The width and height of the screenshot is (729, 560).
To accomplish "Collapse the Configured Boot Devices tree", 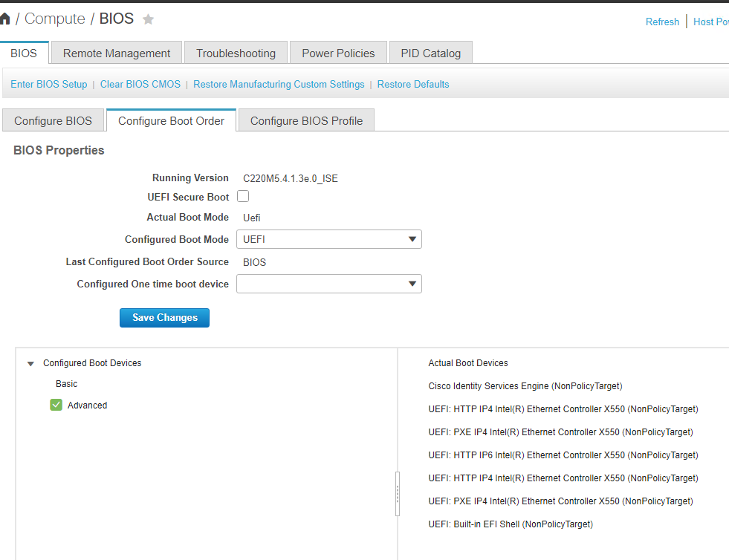I will click(30, 363).
